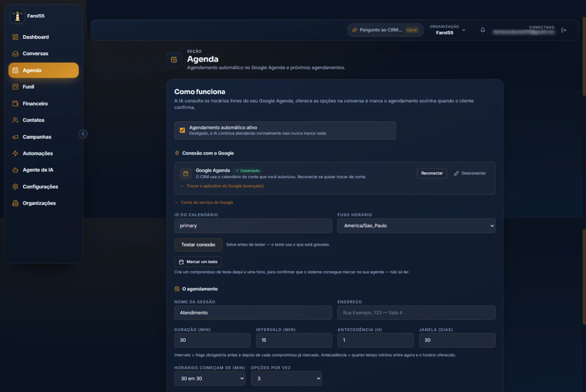Select the active Agenda menu item
Viewport: 586px width, 392px height.
[x=43, y=70]
